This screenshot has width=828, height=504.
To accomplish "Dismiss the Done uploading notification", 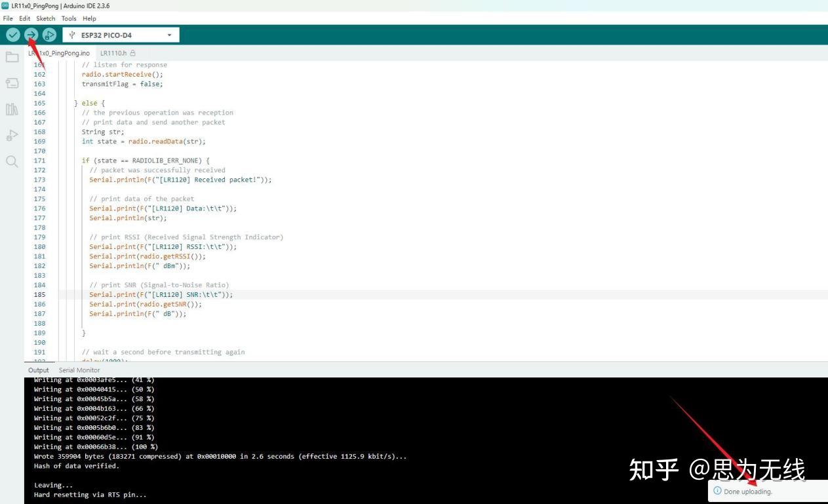I will click(x=747, y=491).
